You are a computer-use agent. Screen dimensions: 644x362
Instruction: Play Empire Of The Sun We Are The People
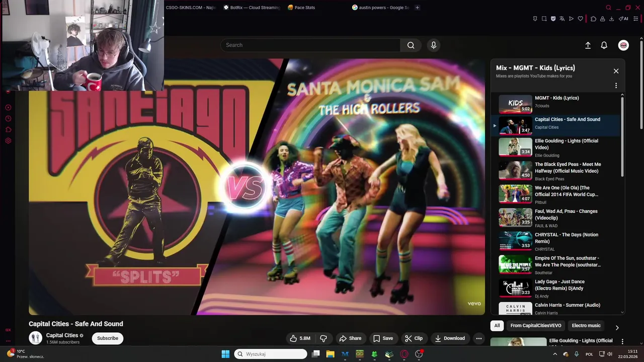(556, 265)
